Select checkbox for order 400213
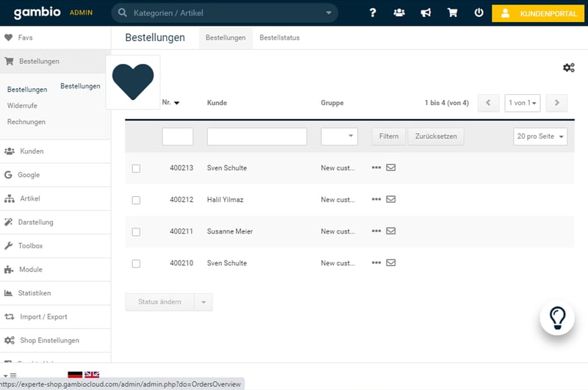588x390 pixels. tap(136, 168)
